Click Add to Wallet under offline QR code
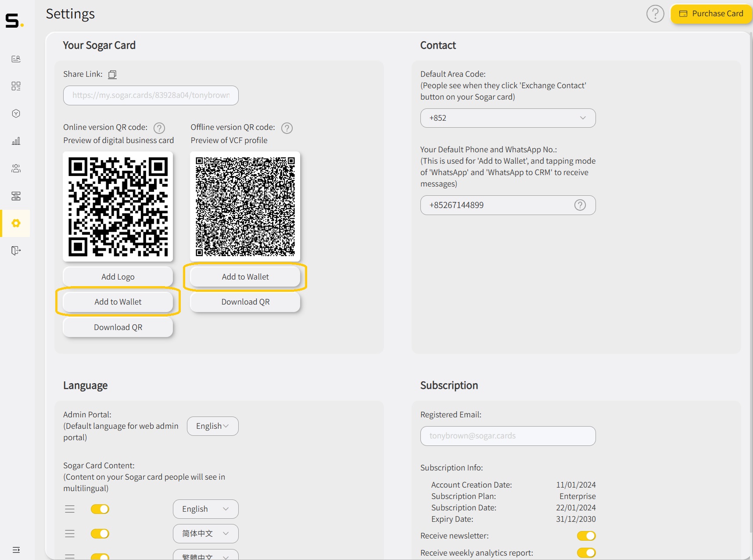The image size is (753, 560). (x=245, y=277)
